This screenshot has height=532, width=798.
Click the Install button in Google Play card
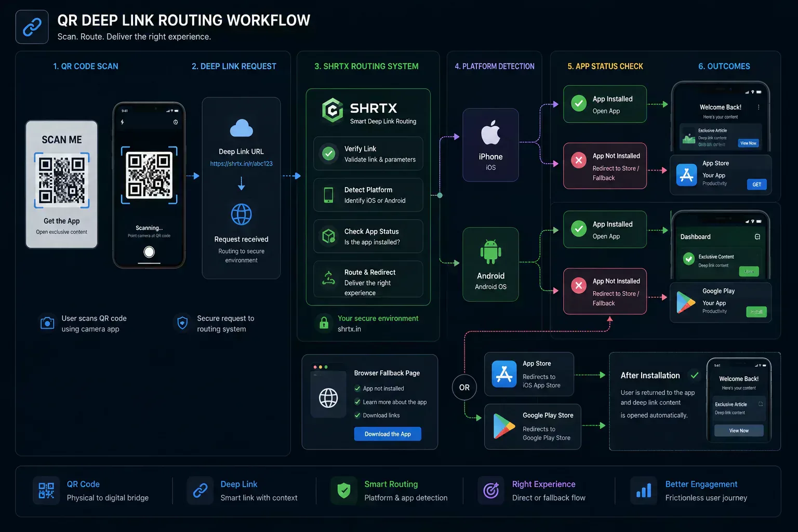[x=756, y=312]
